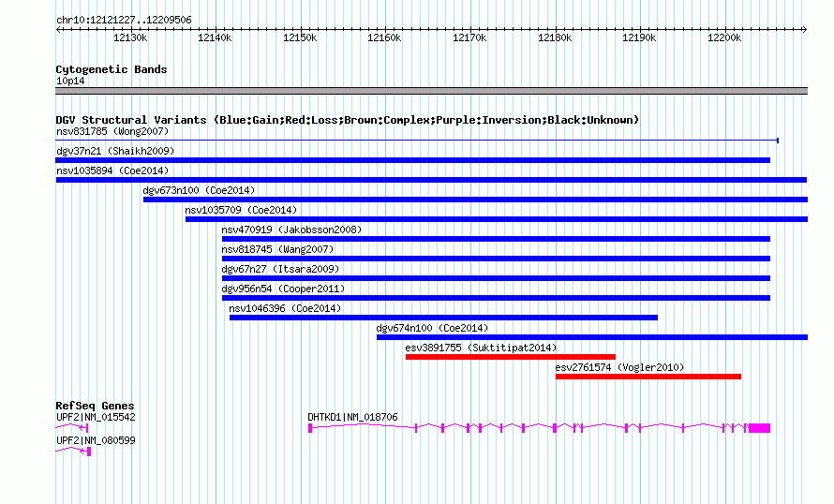Click the blue bar under nsv818745

pos(497,259)
